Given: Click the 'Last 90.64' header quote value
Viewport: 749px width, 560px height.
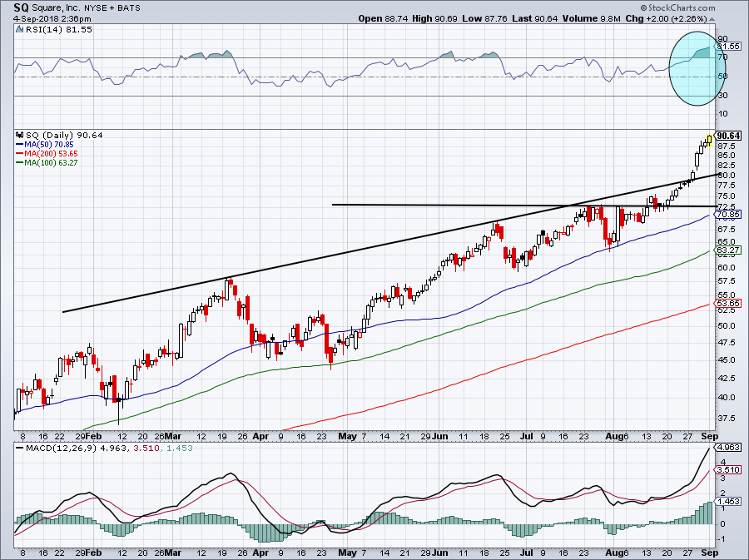Looking at the screenshot, I should [x=534, y=18].
